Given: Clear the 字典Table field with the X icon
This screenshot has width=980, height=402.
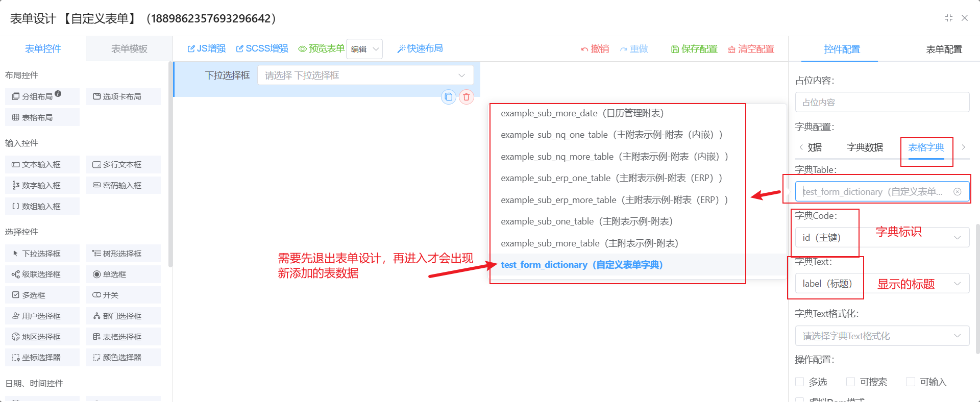Looking at the screenshot, I should coord(958,192).
